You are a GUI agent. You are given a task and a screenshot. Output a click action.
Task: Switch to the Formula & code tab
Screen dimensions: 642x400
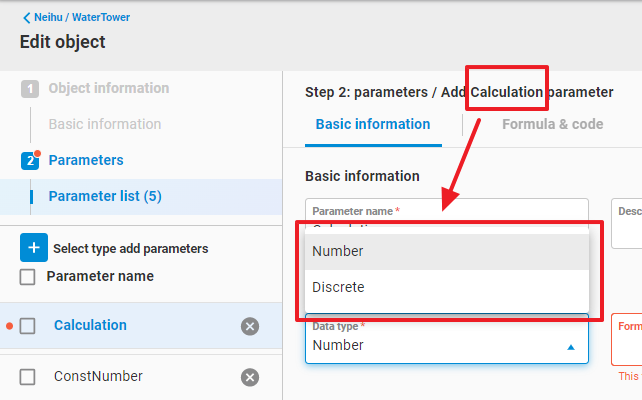552,125
